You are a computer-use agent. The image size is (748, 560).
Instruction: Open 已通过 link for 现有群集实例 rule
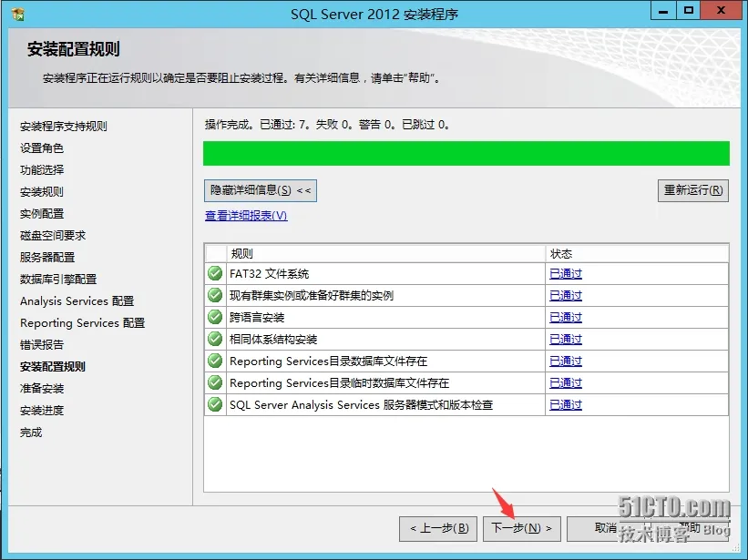point(566,296)
